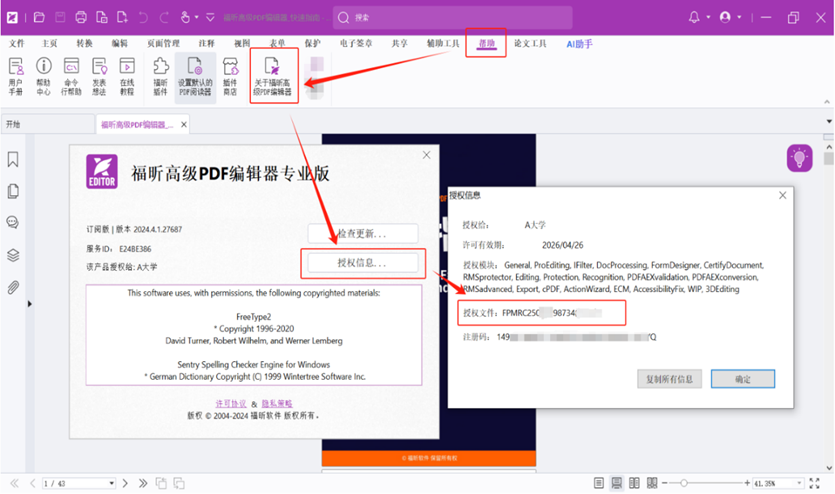Screen dimensions: 835x494
Task: Expand account dropdown arrow
Action: click(739, 18)
